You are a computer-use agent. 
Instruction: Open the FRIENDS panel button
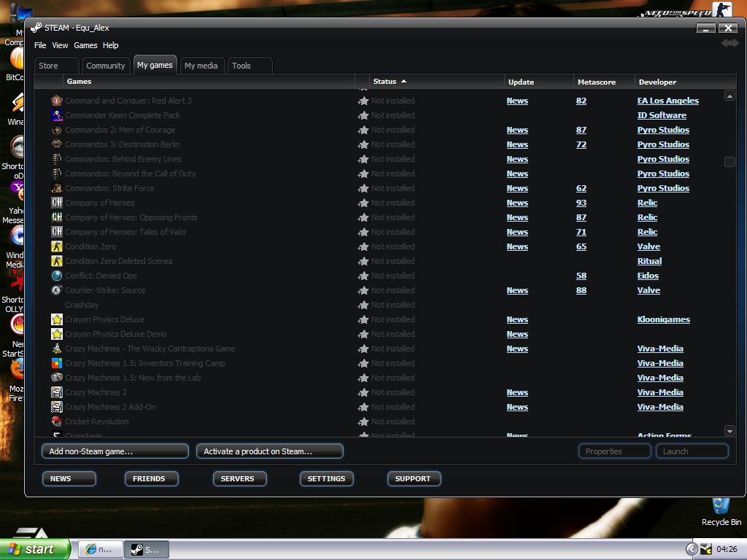(152, 478)
